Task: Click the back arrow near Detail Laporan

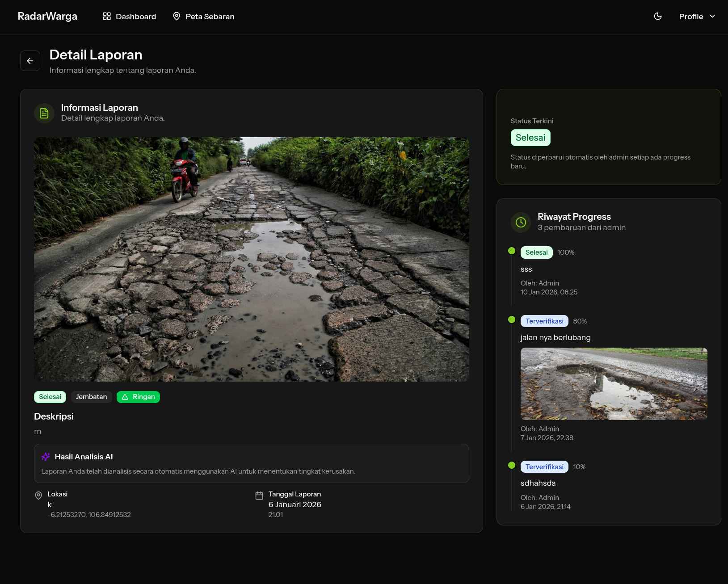Action: coord(29,60)
